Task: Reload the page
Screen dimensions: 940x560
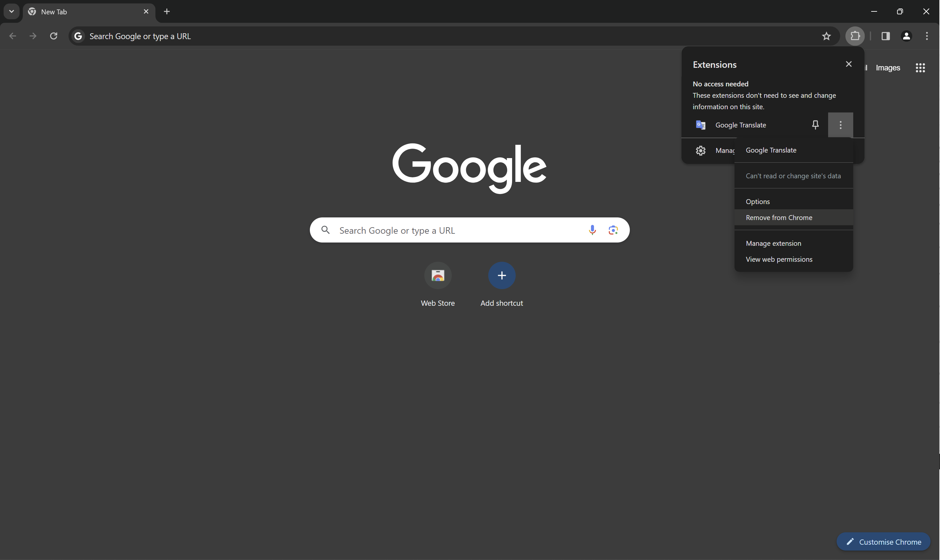Action: [53, 36]
